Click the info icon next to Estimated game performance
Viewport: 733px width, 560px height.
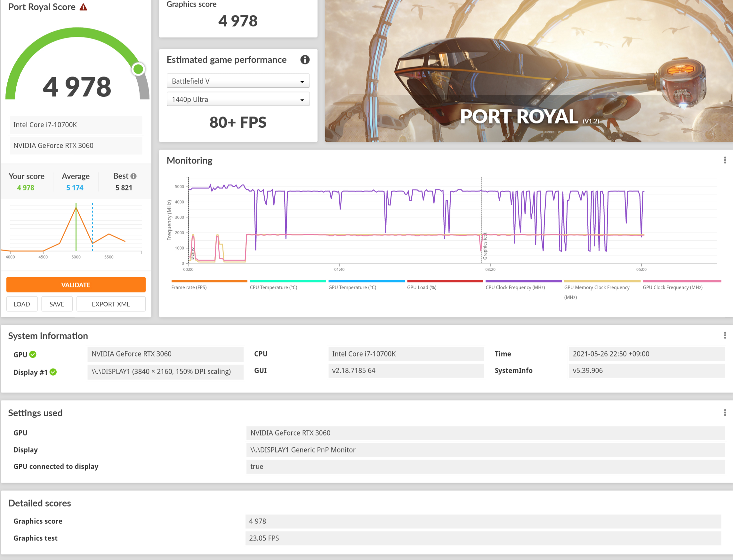[x=305, y=60]
